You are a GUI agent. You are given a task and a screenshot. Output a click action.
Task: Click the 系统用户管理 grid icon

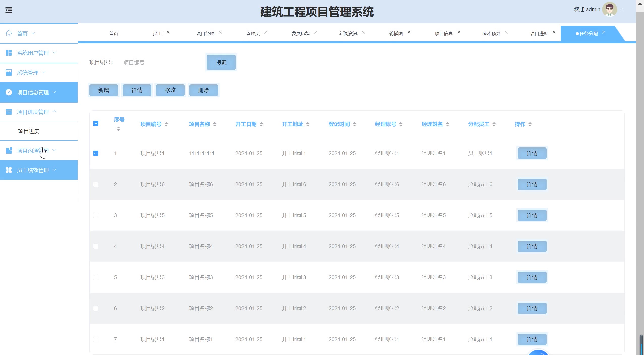point(9,53)
